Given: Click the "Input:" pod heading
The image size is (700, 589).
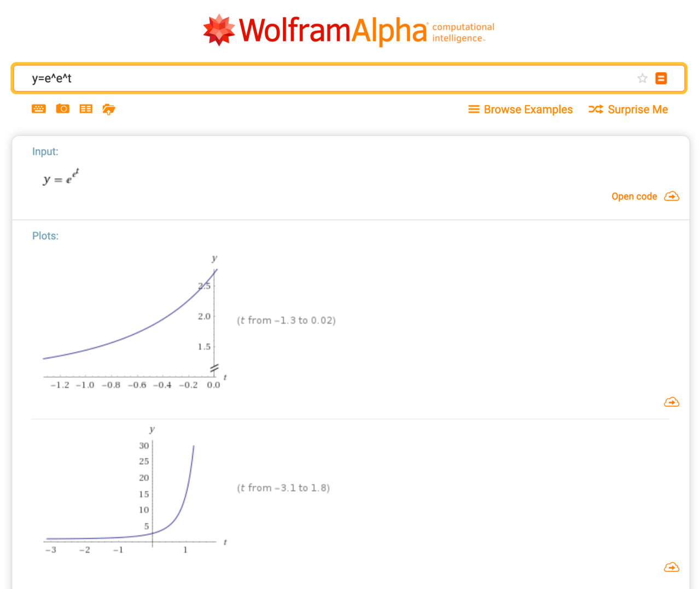Looking at the screenshot, I should [x=45, y=151].
